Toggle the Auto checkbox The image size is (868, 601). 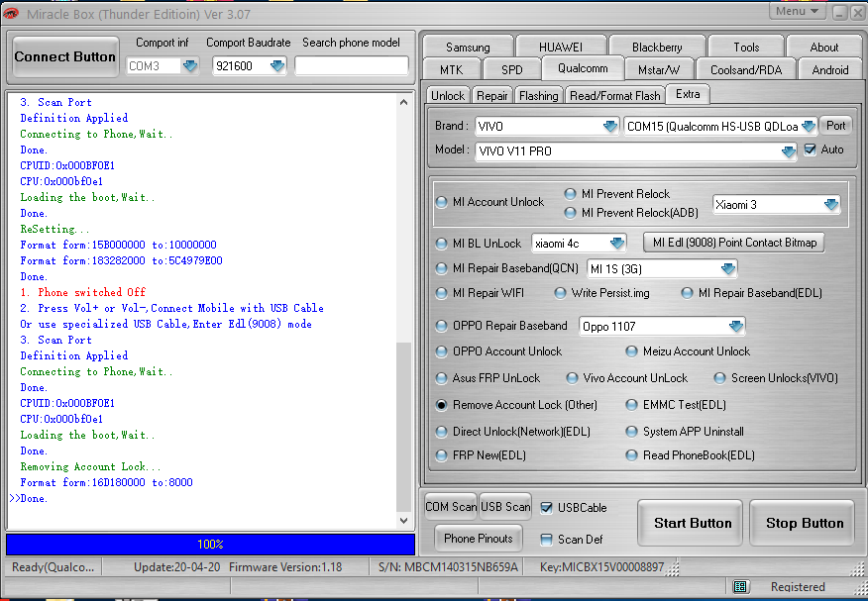810,150
